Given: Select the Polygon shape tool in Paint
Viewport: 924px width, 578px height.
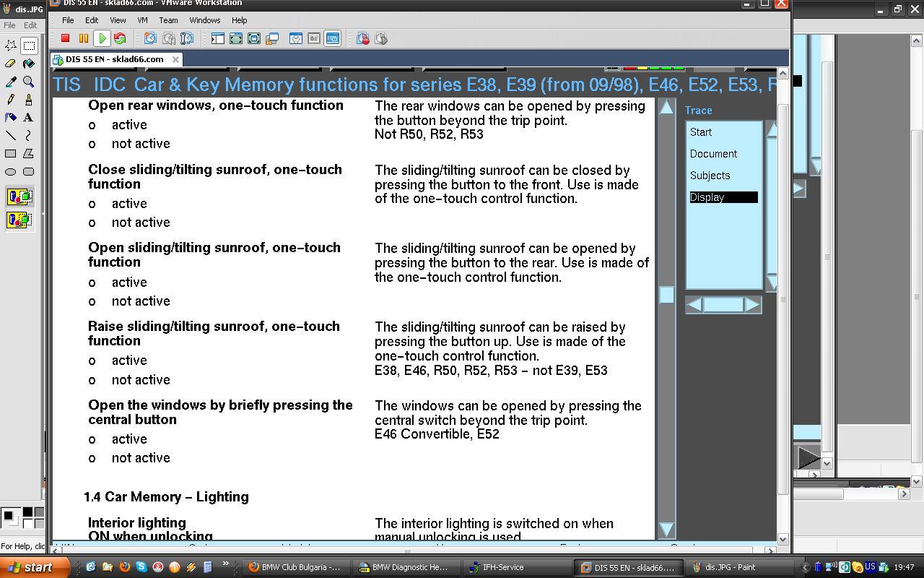Looking at the screenshot, I should click(x=29, y=153).
